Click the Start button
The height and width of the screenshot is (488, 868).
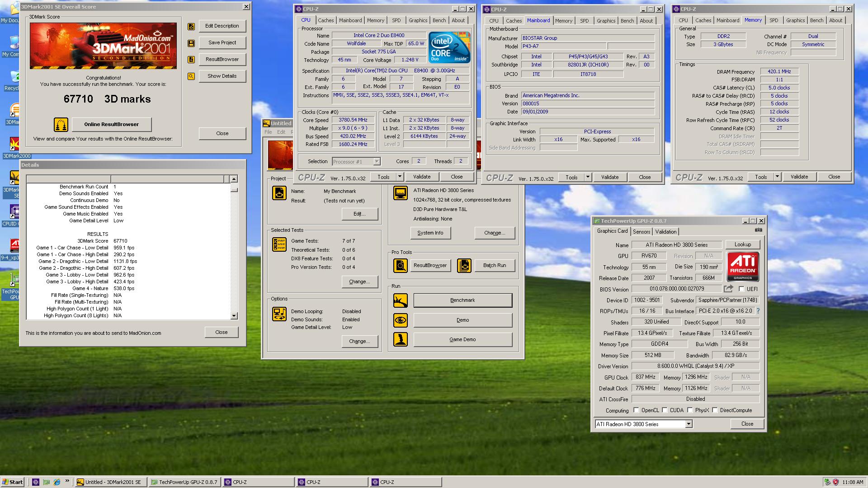coord(13,482)
